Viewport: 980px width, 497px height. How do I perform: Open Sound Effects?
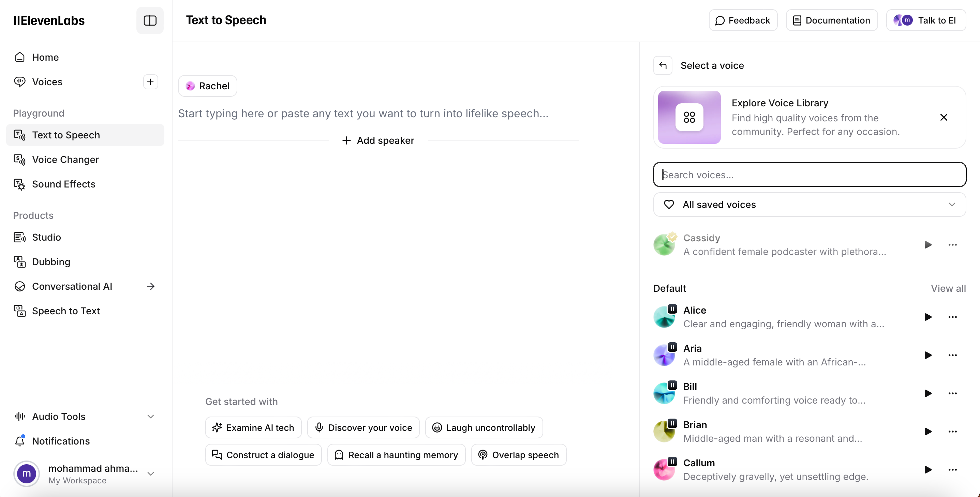pos(85,184)
